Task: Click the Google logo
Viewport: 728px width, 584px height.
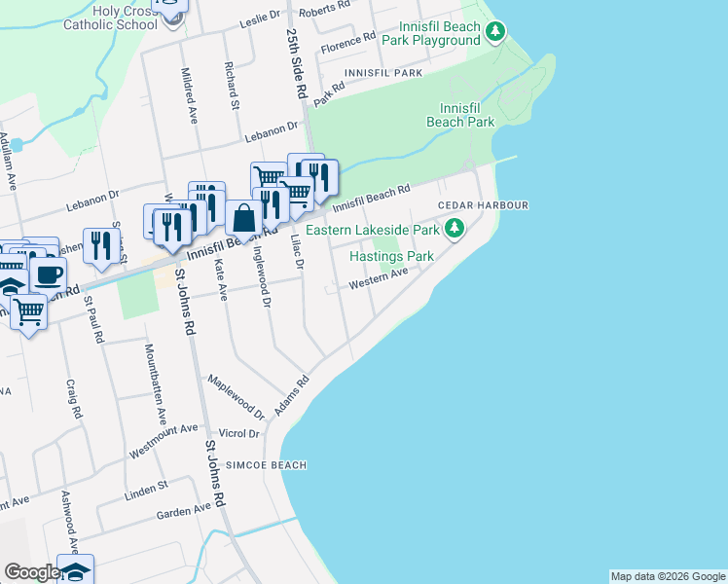Action: point(32,572)
